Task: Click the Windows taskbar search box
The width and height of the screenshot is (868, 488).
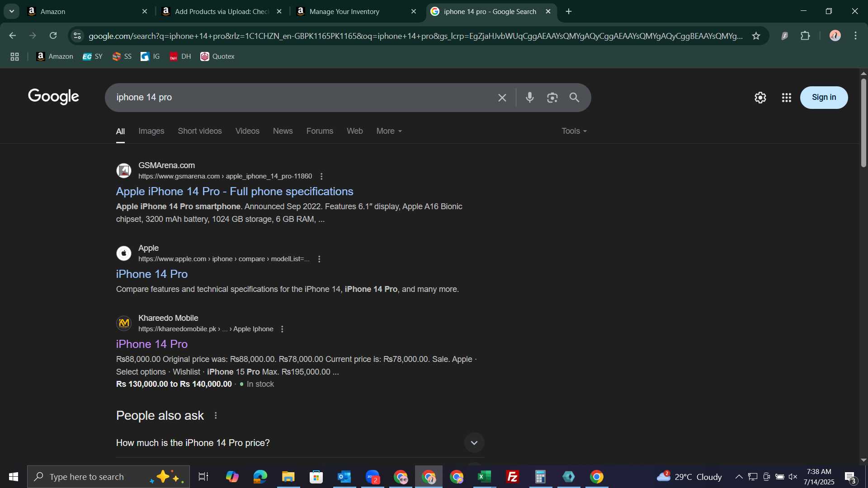Action: pyautogui.click(x=108, y=477)
